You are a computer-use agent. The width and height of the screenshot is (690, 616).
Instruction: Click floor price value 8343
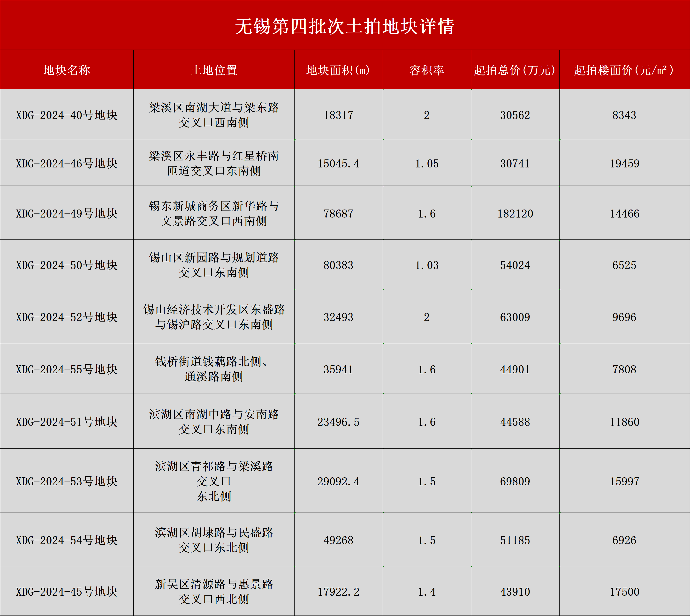tap(624, 115)
